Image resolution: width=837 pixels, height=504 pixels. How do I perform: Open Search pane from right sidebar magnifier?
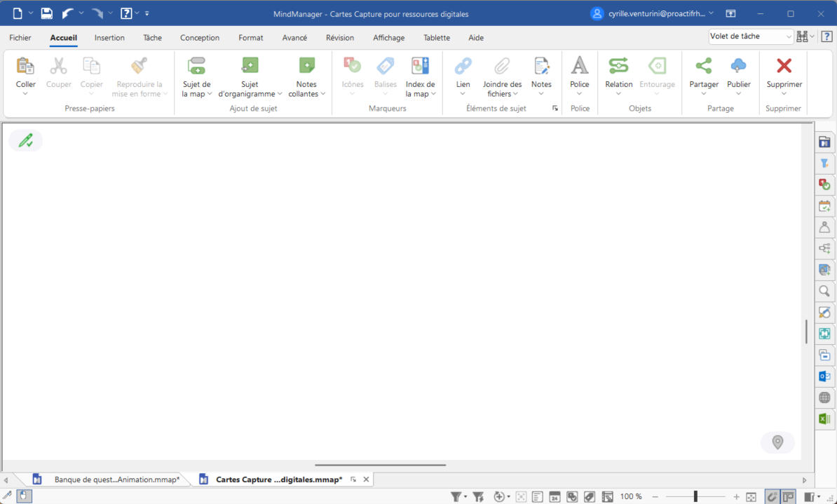point(824,291)
